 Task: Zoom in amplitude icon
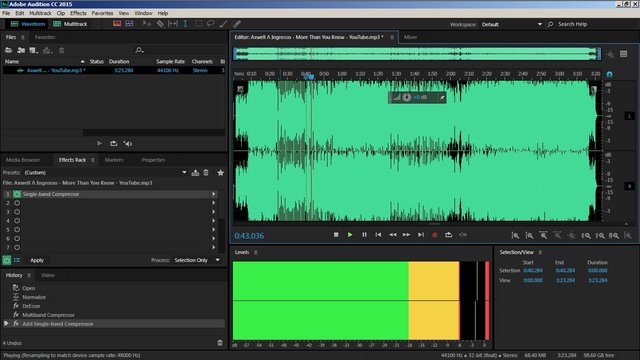pos(516,236)
